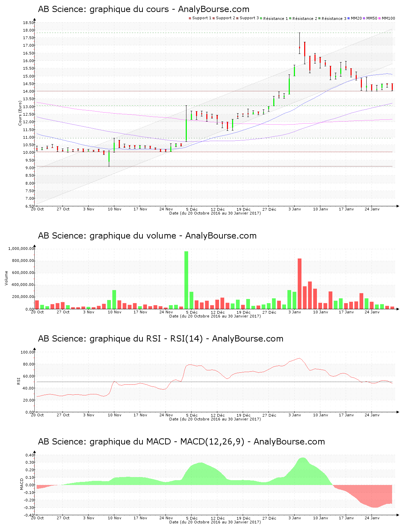412x532 pixels.
Task: Click the MM100 pink legend square
Action: coord(380,18)
